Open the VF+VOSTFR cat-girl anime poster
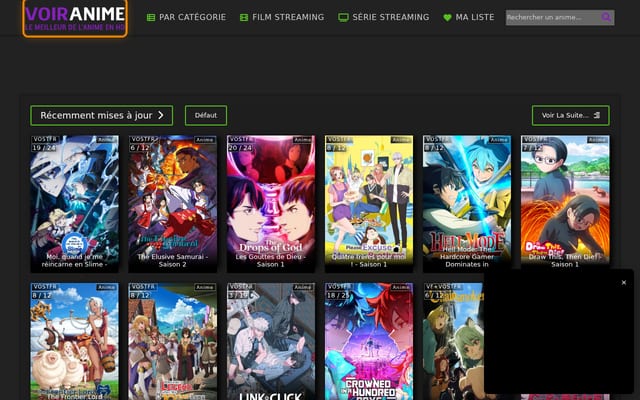Image resolution: width=640 pixels, height=400 pixels. (453, 341)
